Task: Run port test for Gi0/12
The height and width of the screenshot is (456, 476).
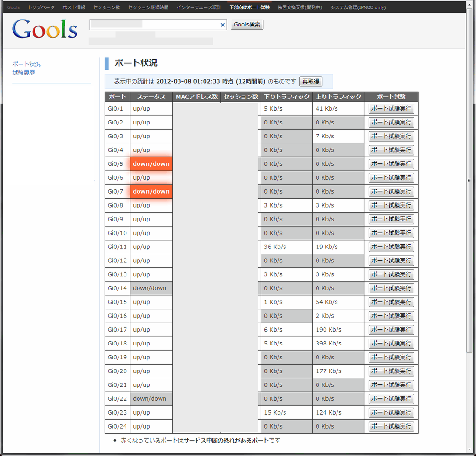Action: 391,261
